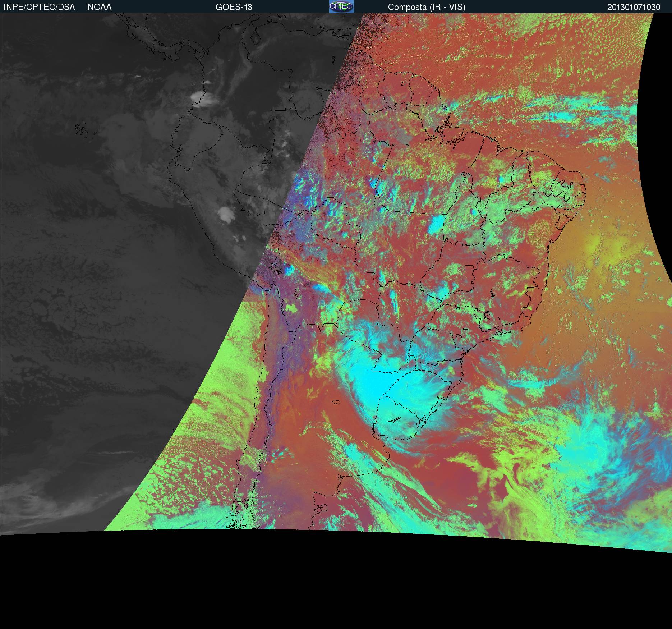Click the NOAA label in the header

[100, 7]
